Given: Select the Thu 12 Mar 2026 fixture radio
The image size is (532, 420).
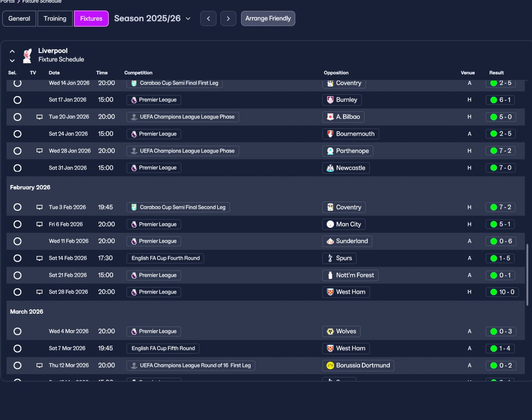Looking at the screenshot, I should [x=17, y=366].
